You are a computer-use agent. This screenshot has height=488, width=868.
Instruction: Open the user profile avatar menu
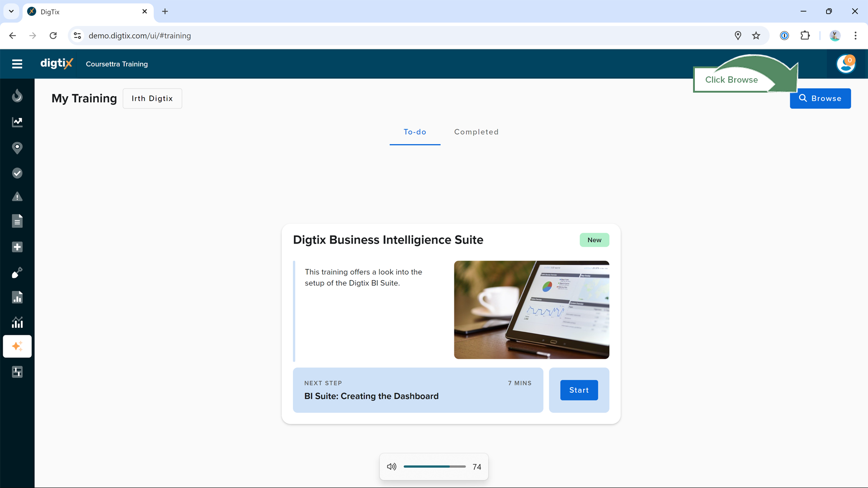coord(845,64)
